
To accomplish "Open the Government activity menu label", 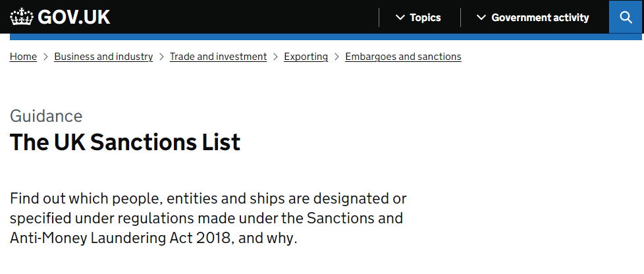I will click(x=540, y=18).
